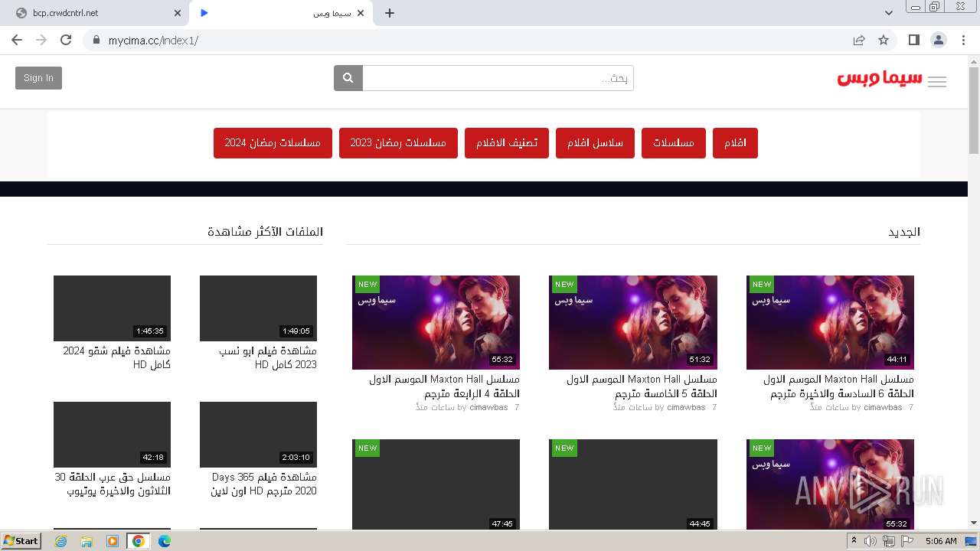Image resolution: width=980 pixels, height=551 pixels.
Task: Click the browser forward arrow
Action: coord(41,40)
